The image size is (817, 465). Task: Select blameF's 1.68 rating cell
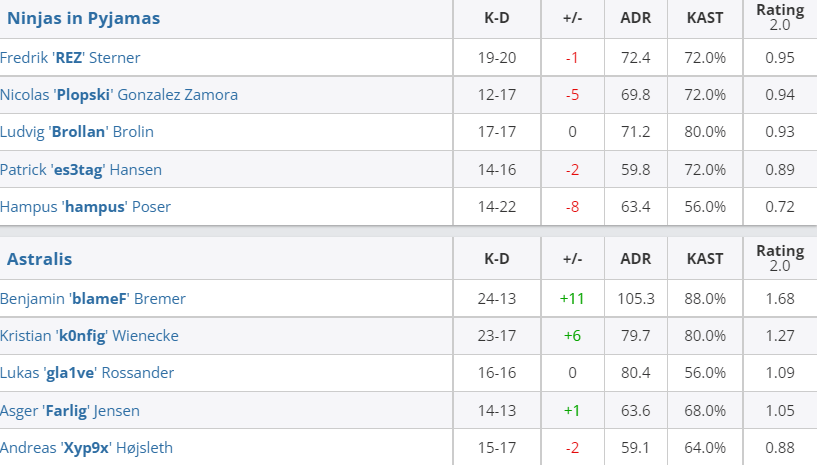pyautogui.click(x=780, y=299)
